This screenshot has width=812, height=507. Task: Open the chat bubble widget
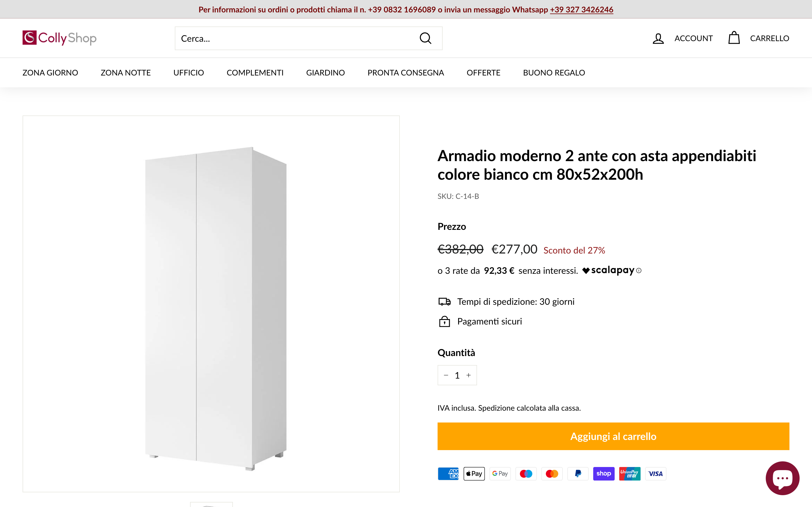tap(782, 478)
